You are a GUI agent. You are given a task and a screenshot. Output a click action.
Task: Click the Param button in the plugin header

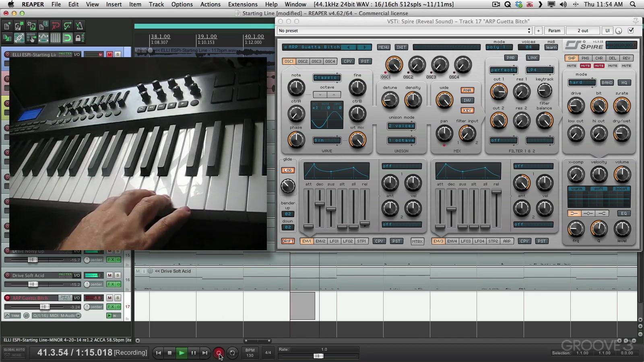click(554, 31)
